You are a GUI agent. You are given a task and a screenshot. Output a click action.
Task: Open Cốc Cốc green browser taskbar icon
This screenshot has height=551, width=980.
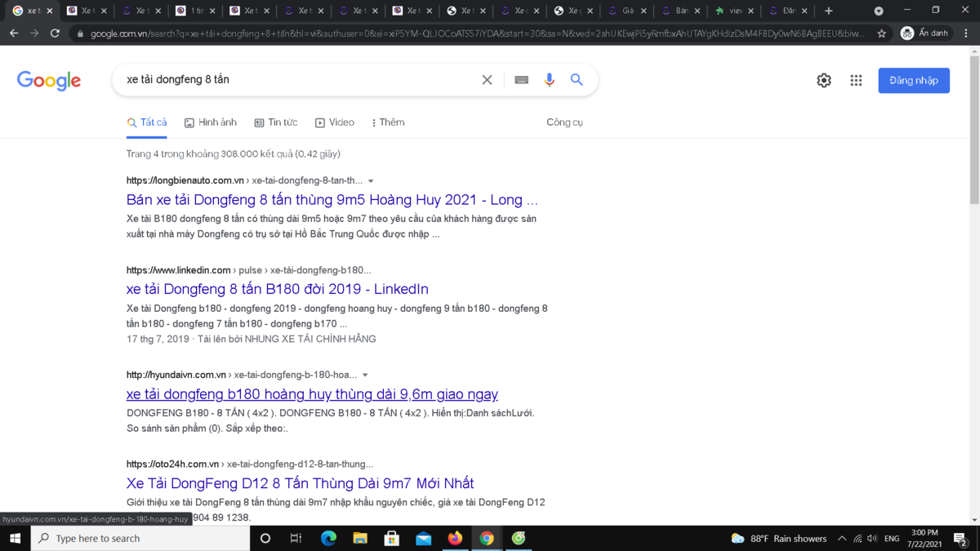point(519,538)
